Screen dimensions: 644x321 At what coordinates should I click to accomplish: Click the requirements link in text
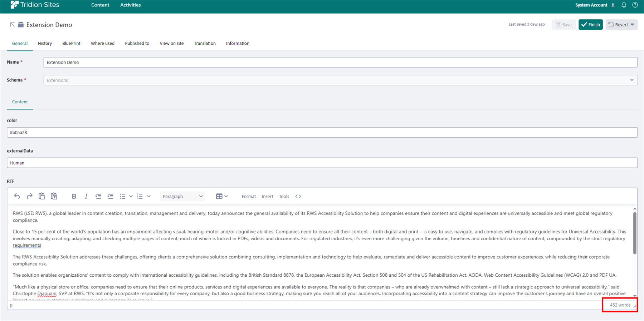click(x=27, y=245)
